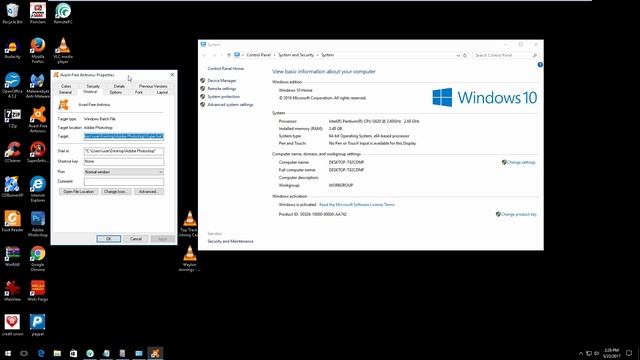The image size is (640, 360).
Task: Open the Security and Maintenance link
Action: point(230,241)
